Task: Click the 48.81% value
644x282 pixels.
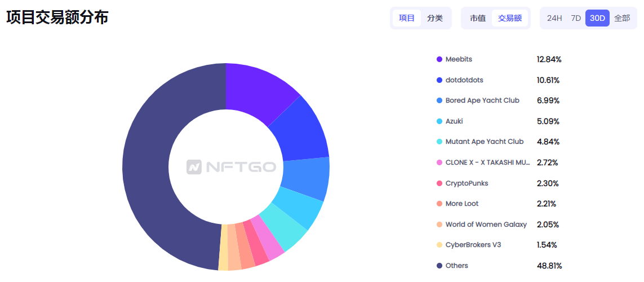Action: pyautogui.click(x=549, y=266)
